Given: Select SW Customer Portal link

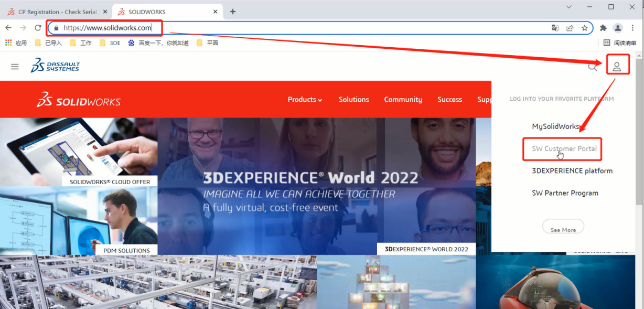Looking at the screenshot, I should [x=564, y=149].
